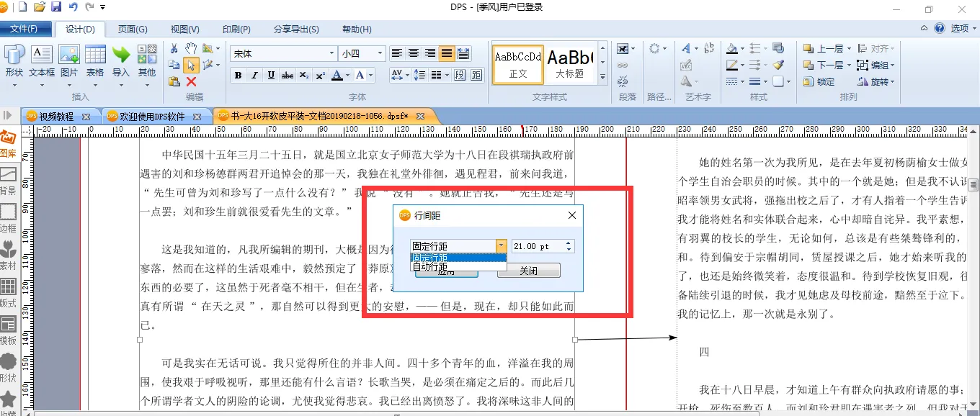Choose 固定行距 highlighted list option

click(458, 257)
